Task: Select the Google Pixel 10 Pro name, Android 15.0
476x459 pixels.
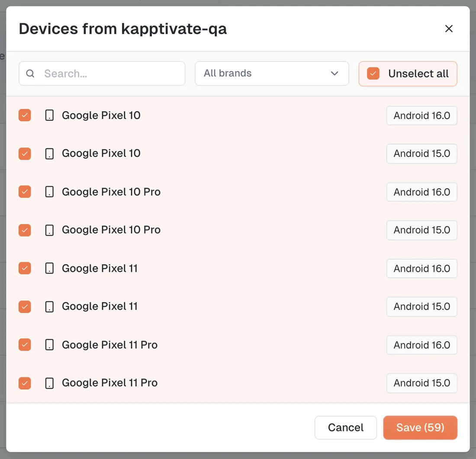Action: pyautogui.click(x=111, y=230)
